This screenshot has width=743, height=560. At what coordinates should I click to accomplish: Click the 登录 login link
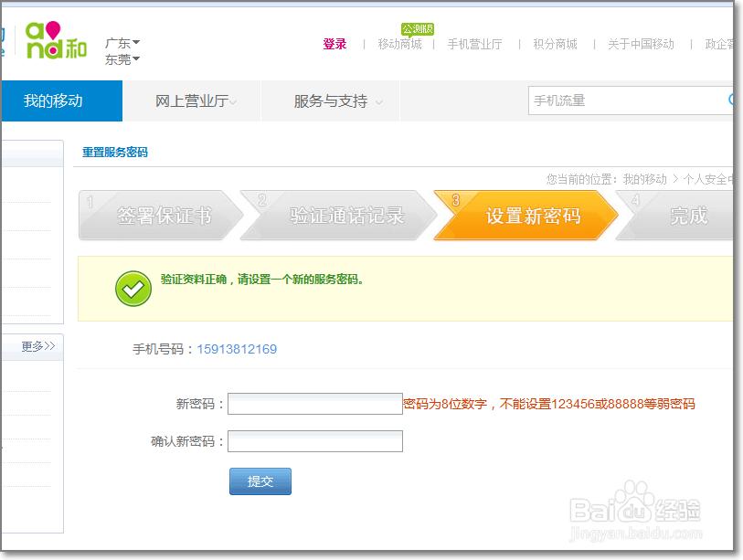point(335,43)
